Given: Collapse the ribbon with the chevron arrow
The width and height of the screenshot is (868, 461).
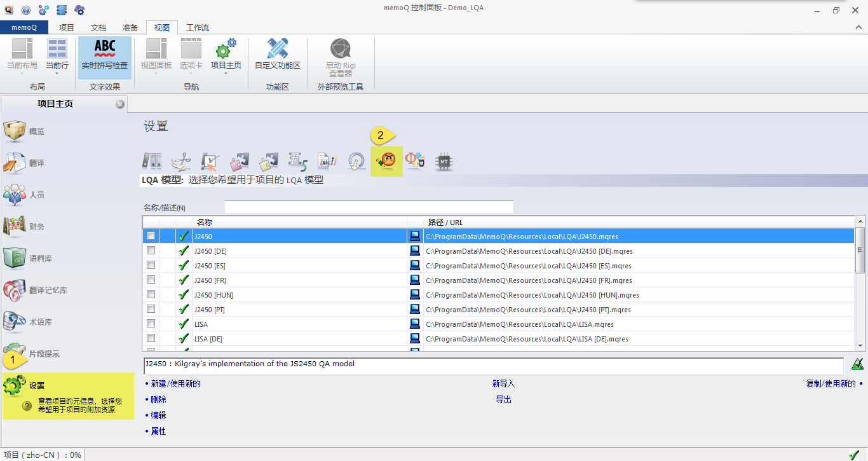Looking at the screenshot, I should point(858,27).
